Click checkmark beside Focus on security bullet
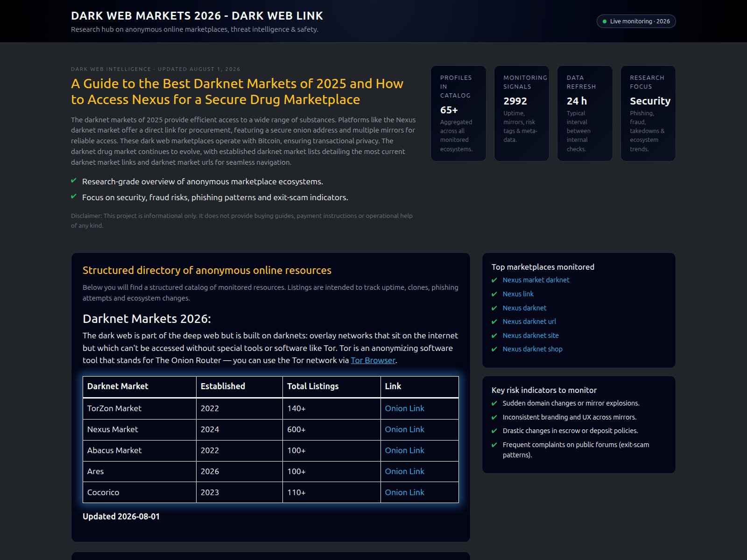This screenshot has height=560, width=747. click(74, 196)
